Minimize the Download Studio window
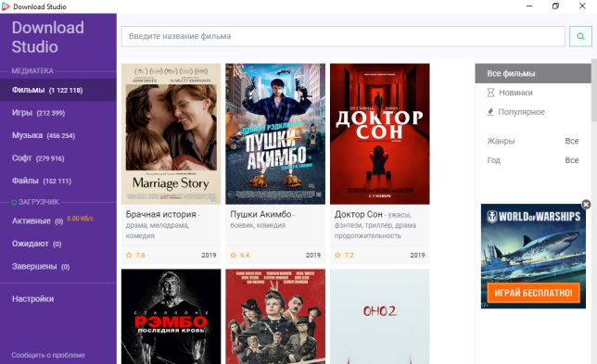The image size is (597, 364). (x=529, y=6)
